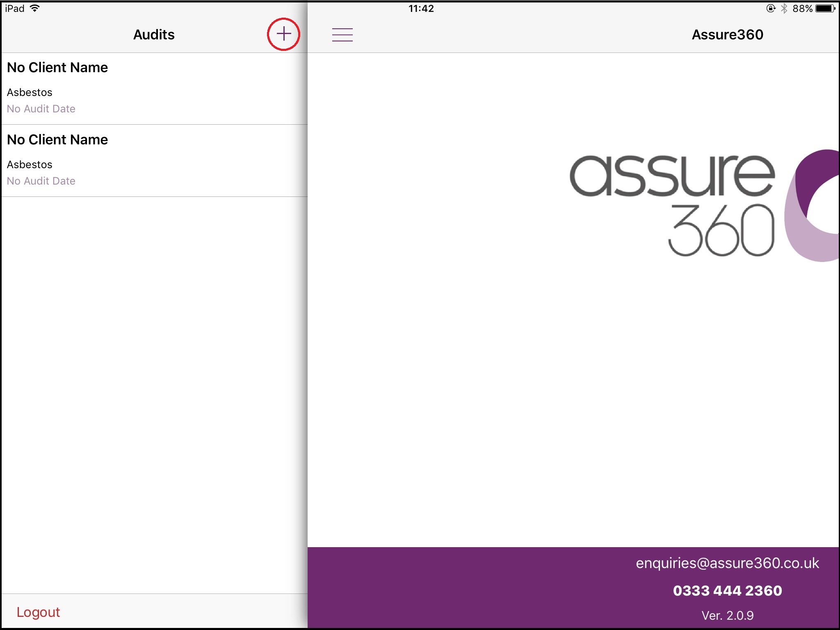
Task: Tap the plus icon to add audit
Action: point(283,34)
